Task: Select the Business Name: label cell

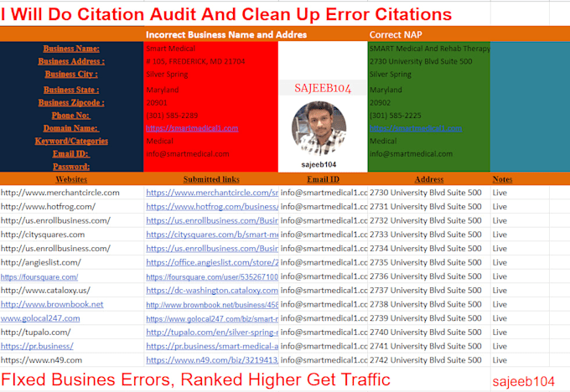Action: pyautogui.click(x=71, y=49)
